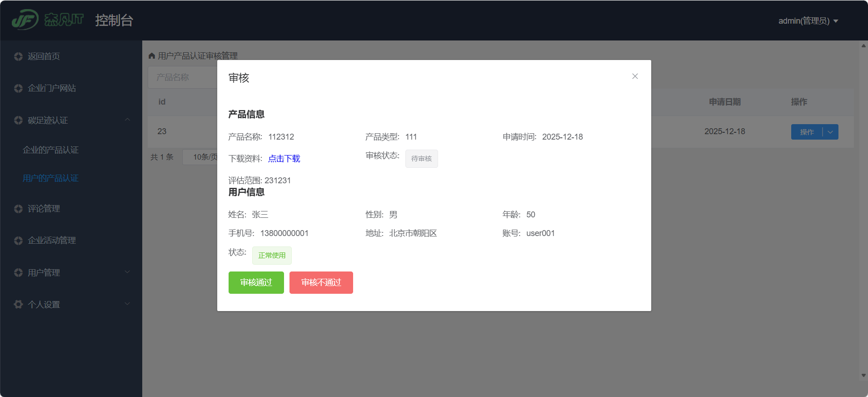This screenshot has height=397, width=868.
Task: Click the 点击下载 link
Action: point(284,159)
